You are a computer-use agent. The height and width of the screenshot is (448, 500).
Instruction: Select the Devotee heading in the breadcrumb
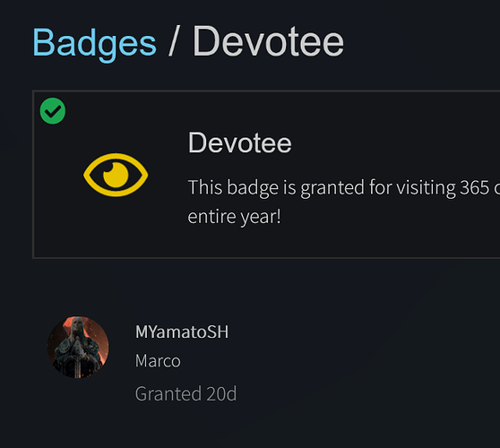pyautogui.click(x=268, y=41)
